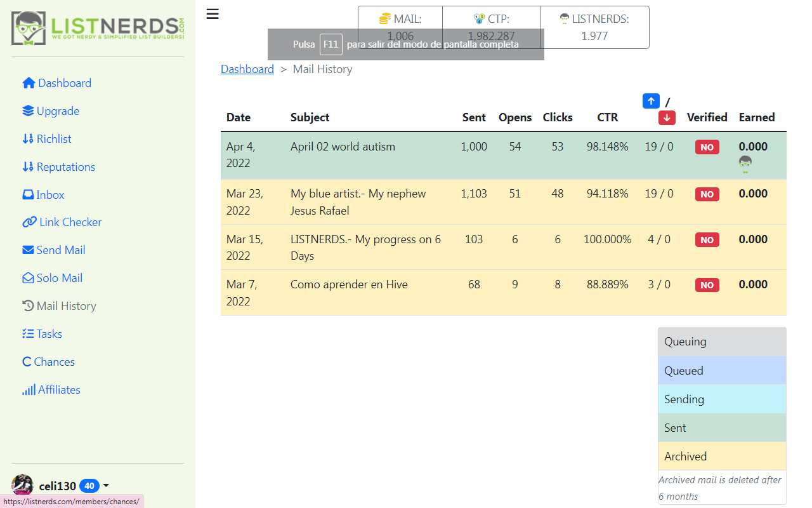Click the Dashboard home icon
The height and width of the screenshot is (508, 812).
click(x=29, y=83)
